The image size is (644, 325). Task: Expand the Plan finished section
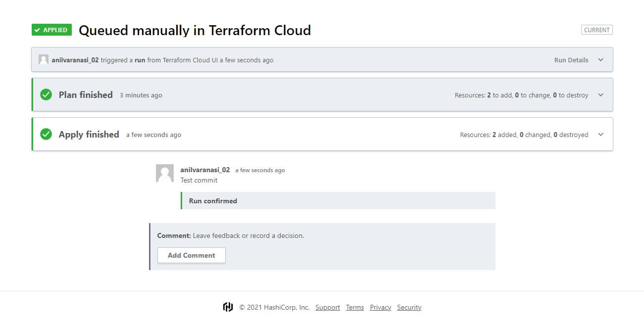coord(600,94)
